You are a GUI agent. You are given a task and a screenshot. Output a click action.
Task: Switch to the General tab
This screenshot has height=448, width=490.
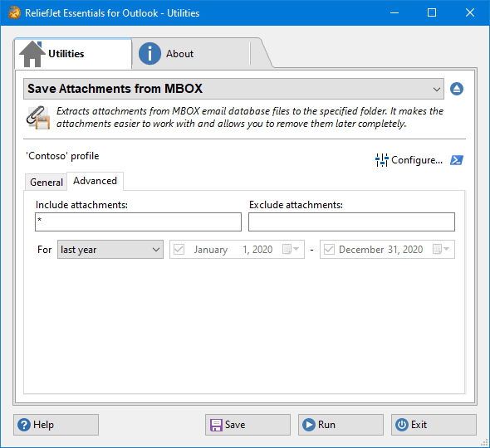click(x=47, y=182)
